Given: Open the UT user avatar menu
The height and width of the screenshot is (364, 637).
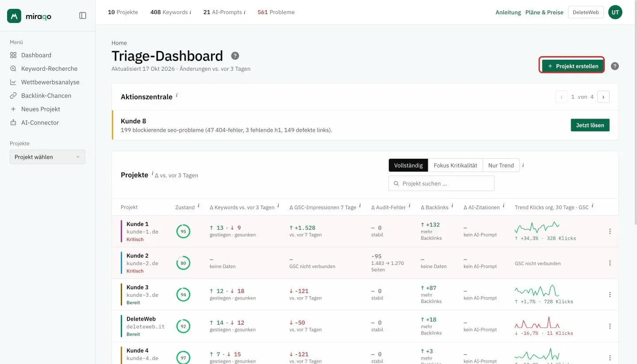Looking at the screenshot, I should click(x=615, y=12).
